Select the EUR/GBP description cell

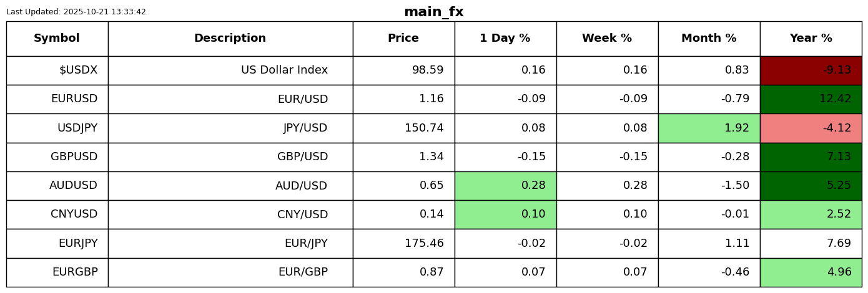303,272
